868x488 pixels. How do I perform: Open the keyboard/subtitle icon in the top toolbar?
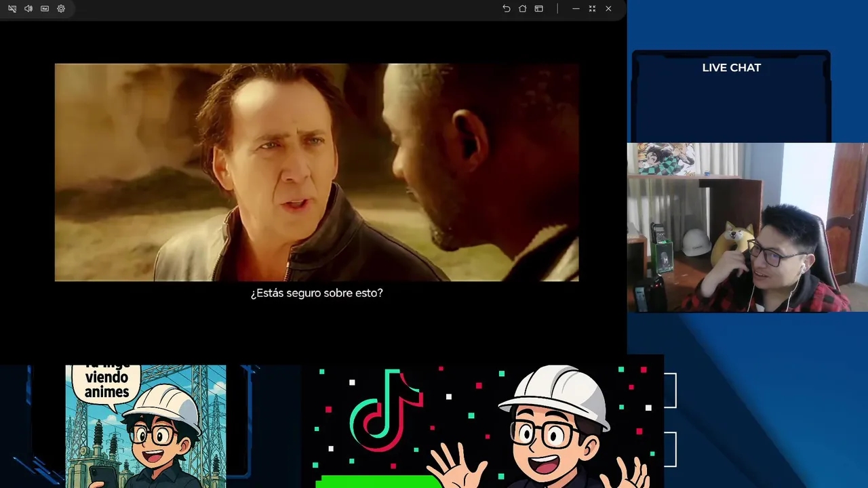pyautogui.click(x=45, y=9)
